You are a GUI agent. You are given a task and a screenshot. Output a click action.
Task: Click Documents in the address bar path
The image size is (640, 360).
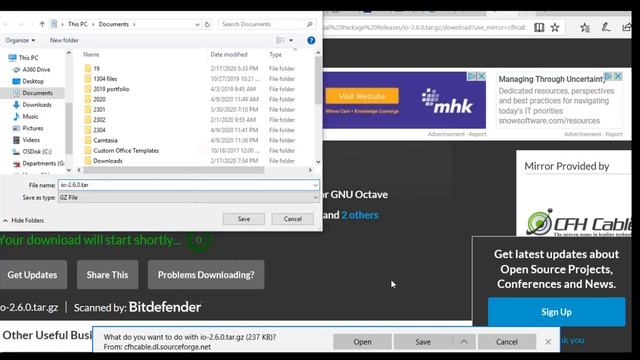113,24
